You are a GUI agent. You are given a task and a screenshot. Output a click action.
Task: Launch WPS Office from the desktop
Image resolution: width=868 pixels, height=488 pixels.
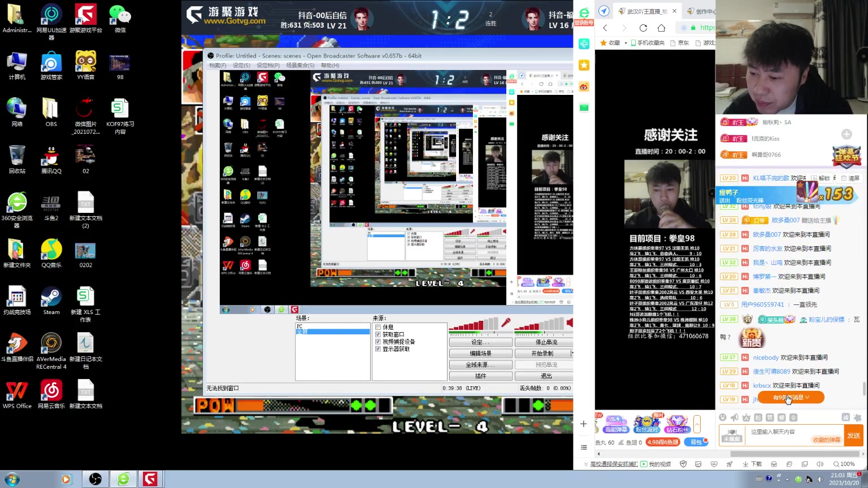click(17, 394)
